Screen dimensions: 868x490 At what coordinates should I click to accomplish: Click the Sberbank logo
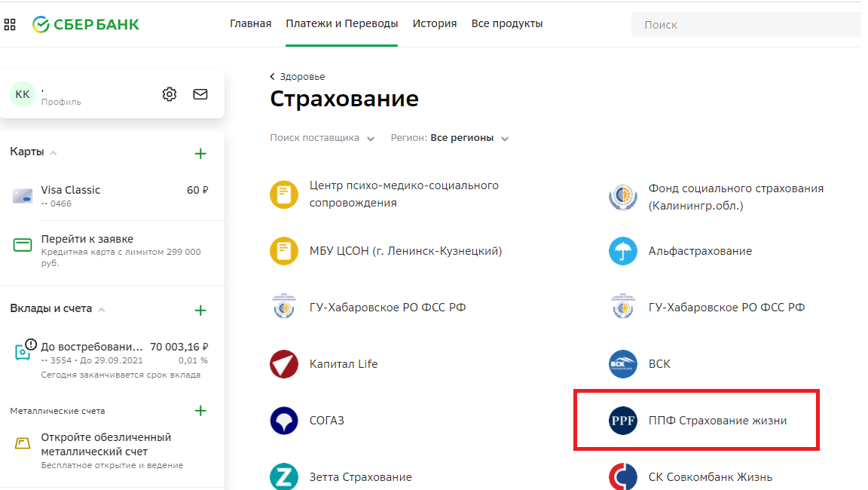pos(86,24)
